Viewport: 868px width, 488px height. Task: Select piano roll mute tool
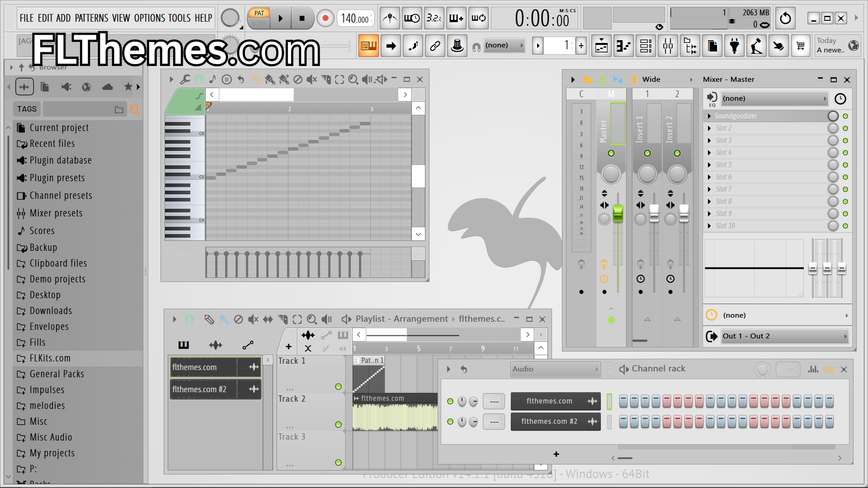click(x=311, y=80)
